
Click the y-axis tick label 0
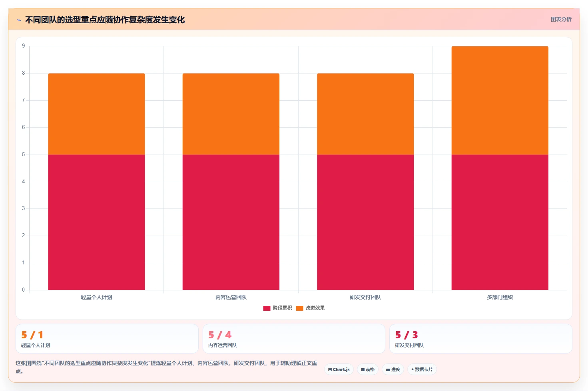coord(23,290)
